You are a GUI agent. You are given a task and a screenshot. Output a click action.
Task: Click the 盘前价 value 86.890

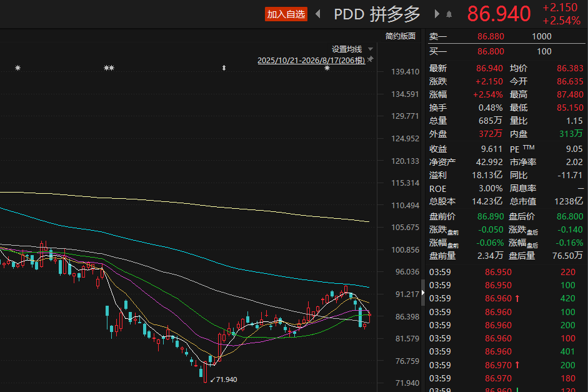[491, 216]
